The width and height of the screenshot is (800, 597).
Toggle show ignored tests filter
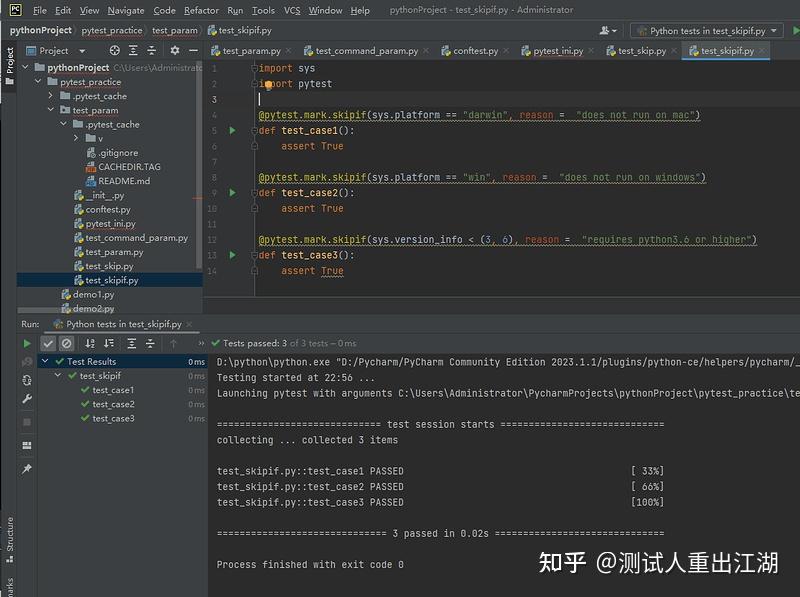66,344
